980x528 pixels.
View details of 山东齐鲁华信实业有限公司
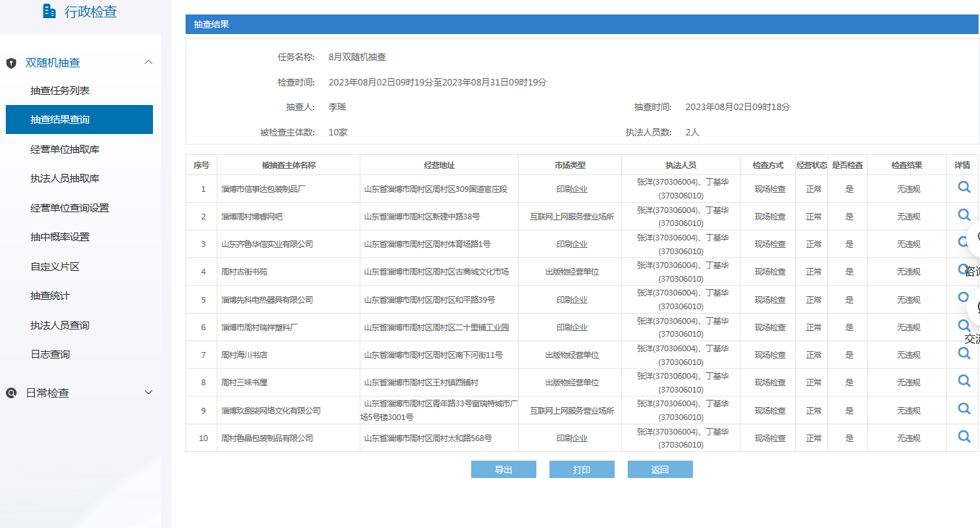click(963, 242)
